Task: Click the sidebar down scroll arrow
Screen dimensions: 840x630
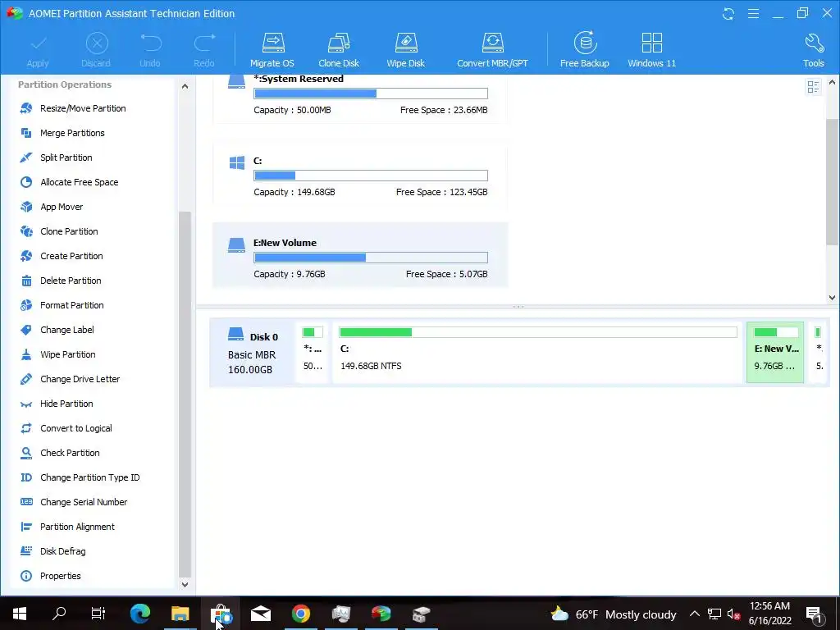Action: point(185,584)
